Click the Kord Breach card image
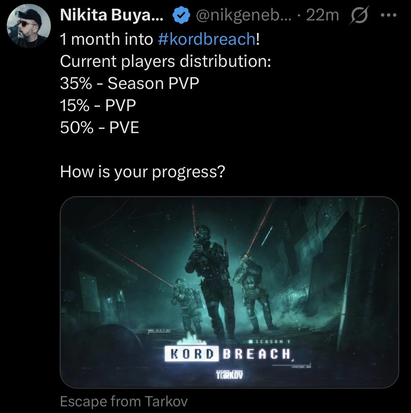Image resolution: width=411 pixels, height=413 pixels. point(229,292)
